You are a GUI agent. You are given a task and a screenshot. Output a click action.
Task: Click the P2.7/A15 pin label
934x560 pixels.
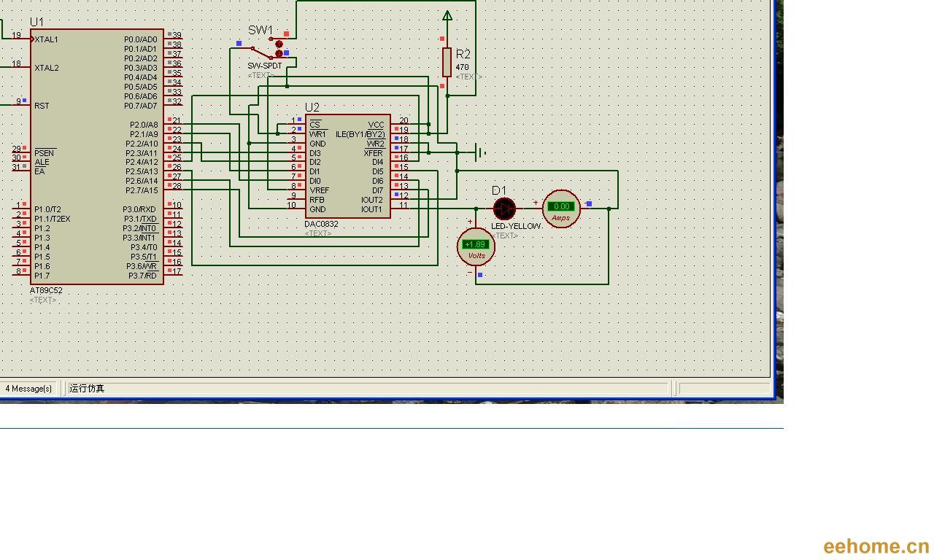142,190
